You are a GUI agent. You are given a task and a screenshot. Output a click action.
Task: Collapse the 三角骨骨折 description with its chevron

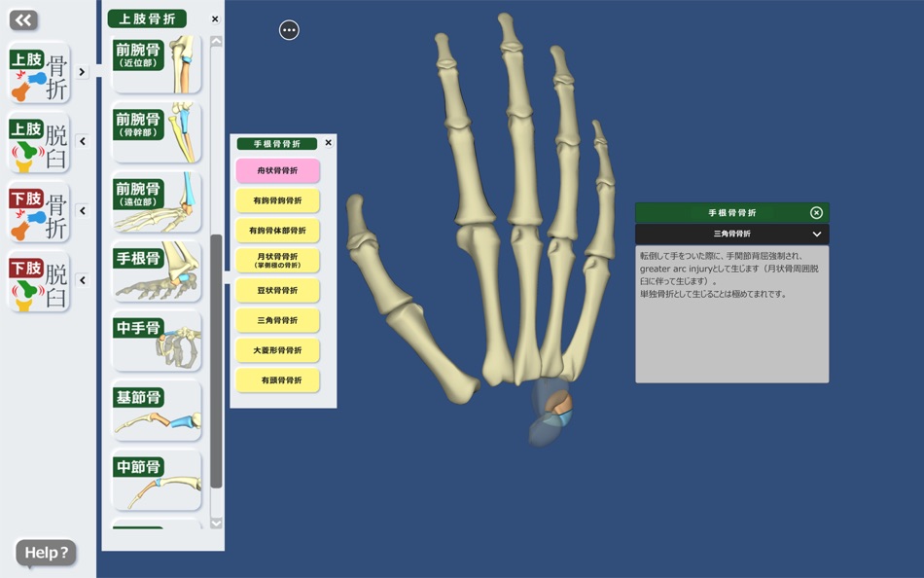click(x=815, y=234)
